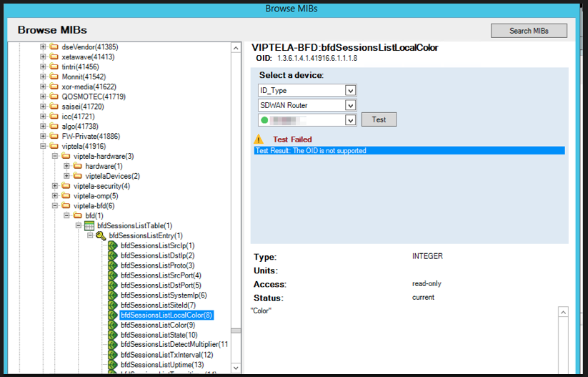This screenshot has width=588, height=377.
Task: Open the SDWAN Router dropdown
Action: coord(350,105)
